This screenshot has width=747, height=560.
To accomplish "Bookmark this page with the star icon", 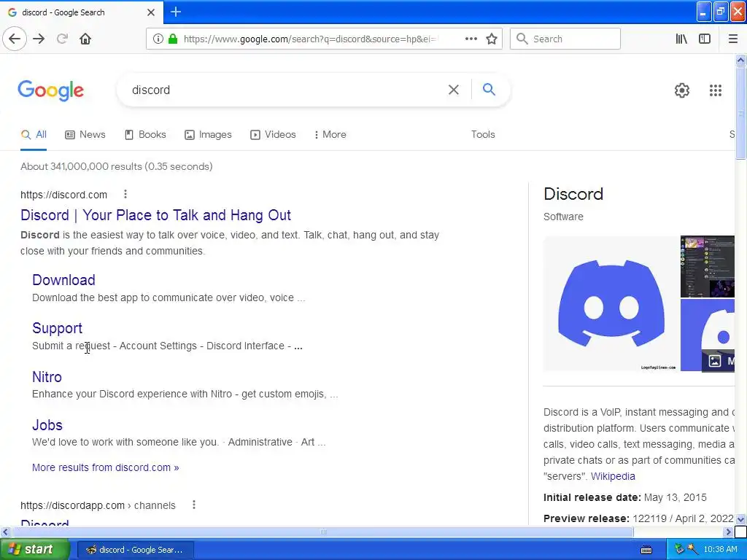I will coord(491,39).
